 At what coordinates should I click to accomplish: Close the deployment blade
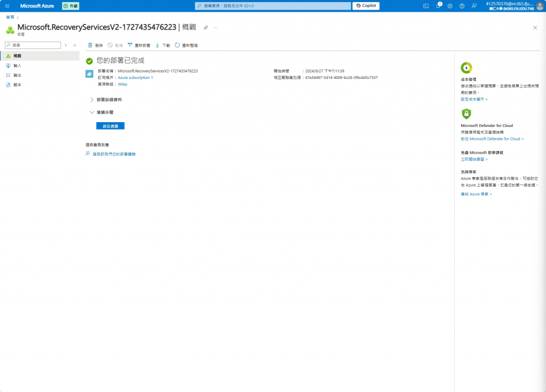click(x=535, y=28)
